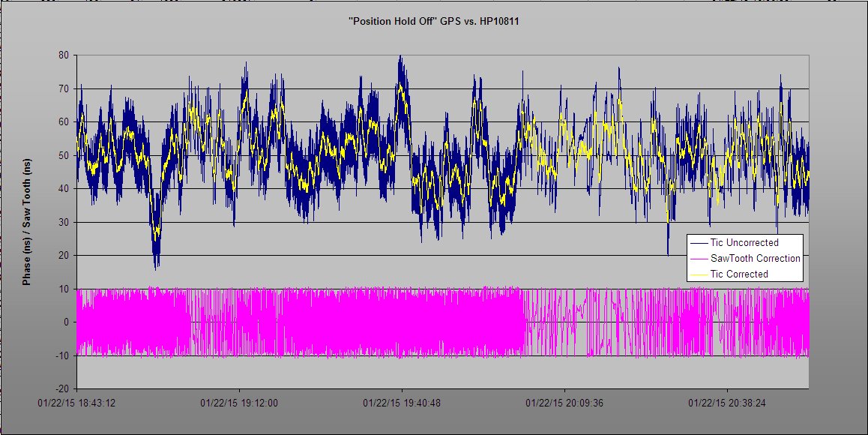
Task: Select the yellow Tic Corrected legend key
Action: pyautogui.click(x=699, y=274)
